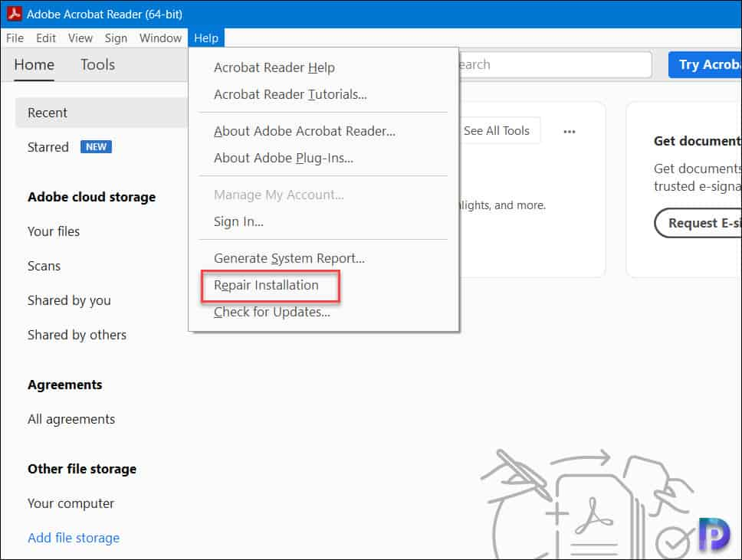Open the more options ellipsis menu
Image resolution: width=742 pixels, height=560 pixels.
click(x=570, y=131)
